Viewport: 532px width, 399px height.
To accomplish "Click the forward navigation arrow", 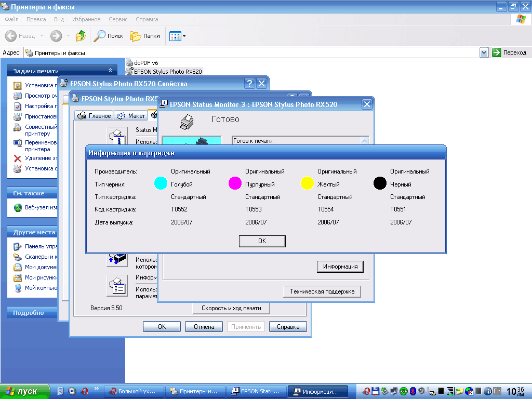I will pyautogui.click(x=56, y=36).
